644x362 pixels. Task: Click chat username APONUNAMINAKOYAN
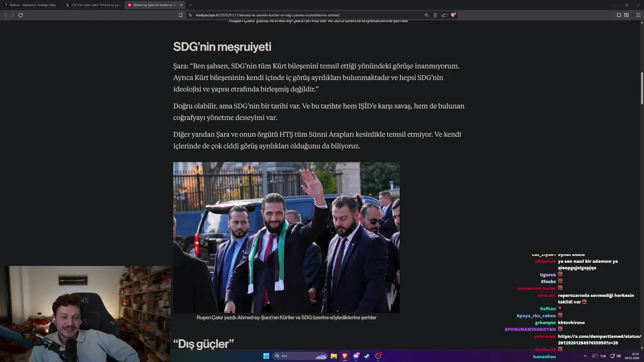click(530, 329)
